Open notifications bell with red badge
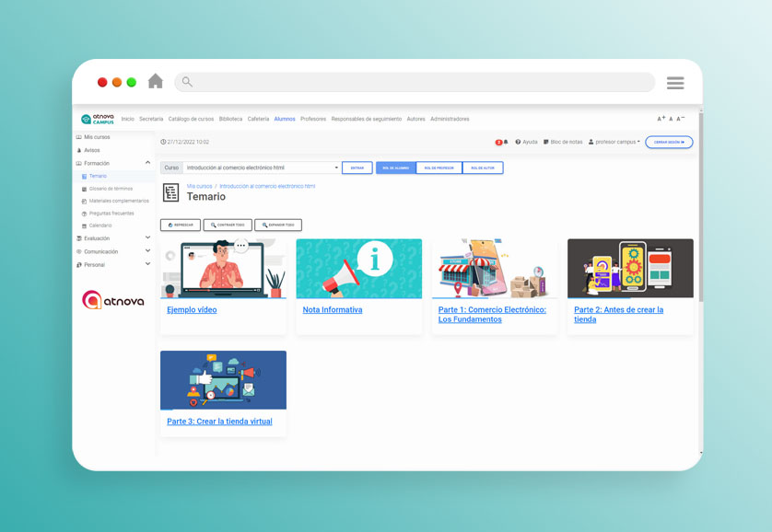Screen dimensions: 772x532 click(x=501, y=142)
